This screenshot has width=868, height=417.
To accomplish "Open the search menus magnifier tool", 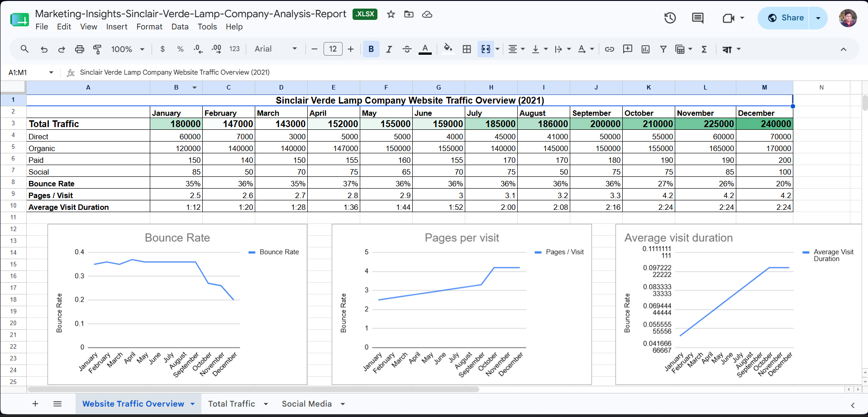I will click(24, 49).
